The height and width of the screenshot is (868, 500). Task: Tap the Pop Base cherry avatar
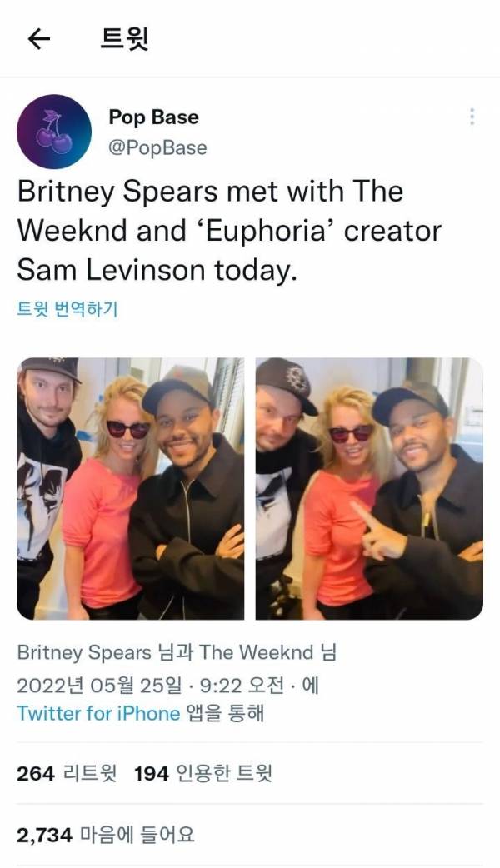pyautogui.click(x=54, y=132)
